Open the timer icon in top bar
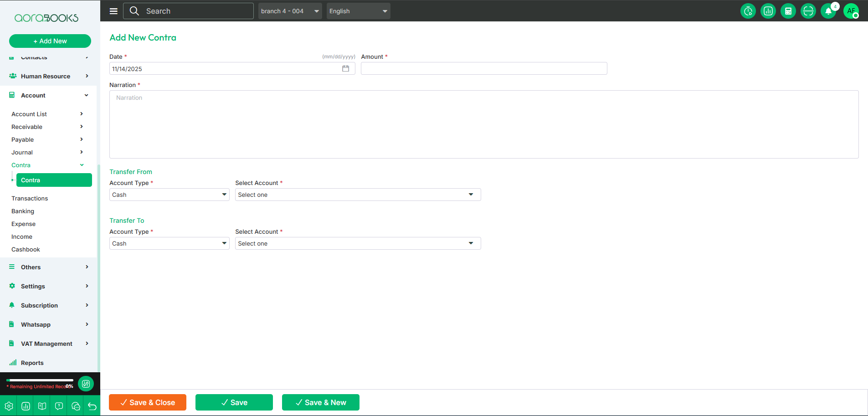 click(x=748, y=11)
